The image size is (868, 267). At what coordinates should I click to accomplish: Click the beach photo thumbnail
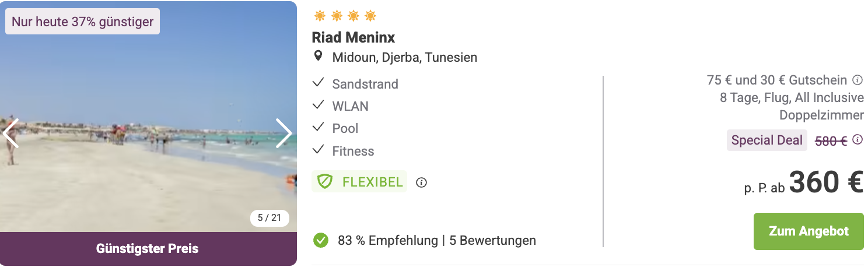[x=148, y=117]
